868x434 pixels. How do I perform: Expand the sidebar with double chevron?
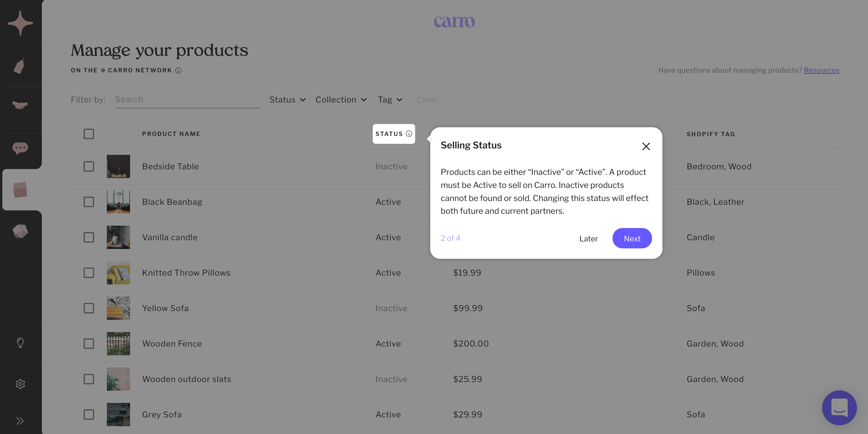click(20, 421)
